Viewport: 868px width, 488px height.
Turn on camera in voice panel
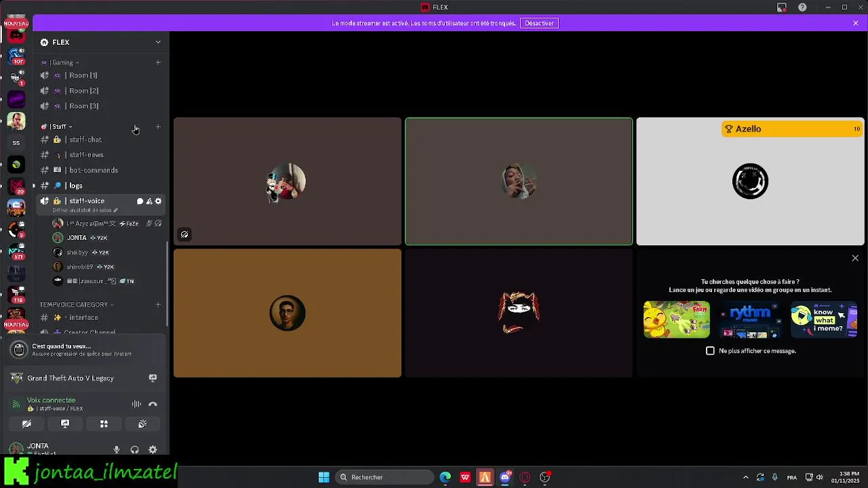click(26, 424)
